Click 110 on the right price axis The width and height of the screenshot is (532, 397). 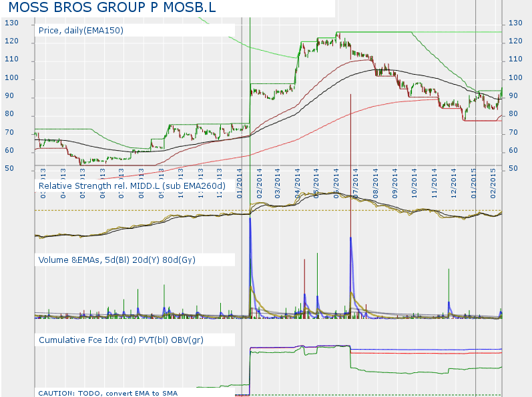pos(515,59)
